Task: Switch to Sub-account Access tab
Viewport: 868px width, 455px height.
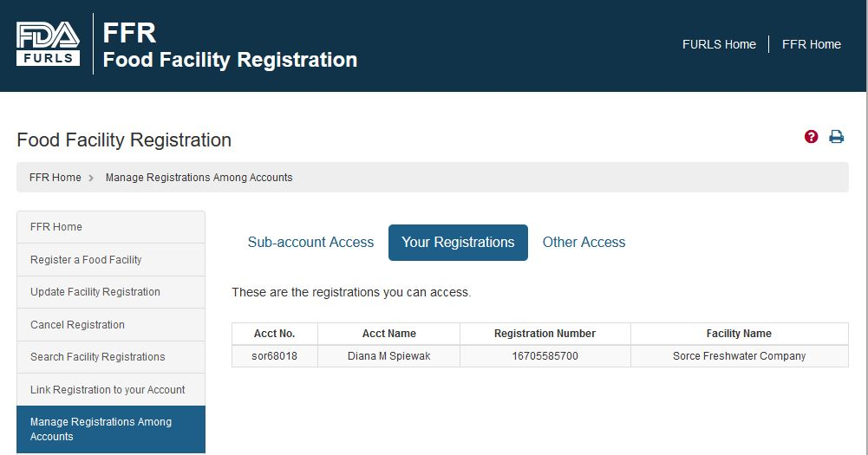Action: 310,243
